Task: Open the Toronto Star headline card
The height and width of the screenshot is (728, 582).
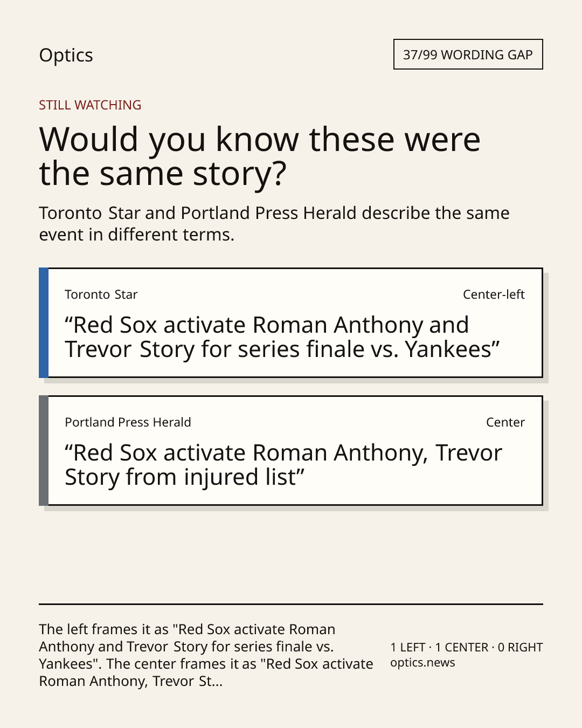Action: click(x=290, y=322)
